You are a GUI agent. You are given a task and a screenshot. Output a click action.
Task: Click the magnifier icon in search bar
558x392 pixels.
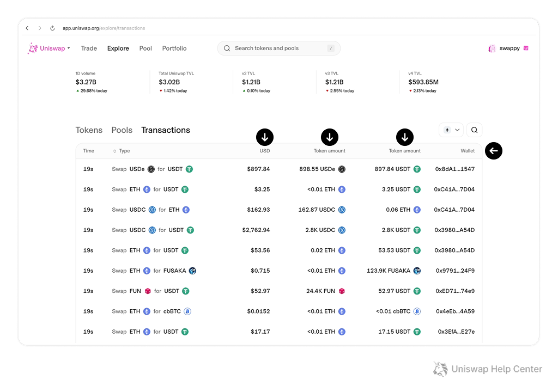(227, 48)
